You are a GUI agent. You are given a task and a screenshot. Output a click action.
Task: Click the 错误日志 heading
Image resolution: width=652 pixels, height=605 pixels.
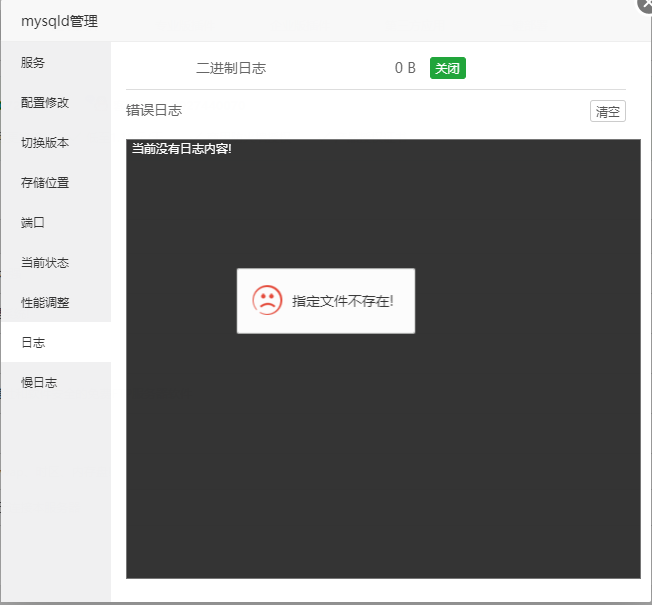(x=154, y=110)
